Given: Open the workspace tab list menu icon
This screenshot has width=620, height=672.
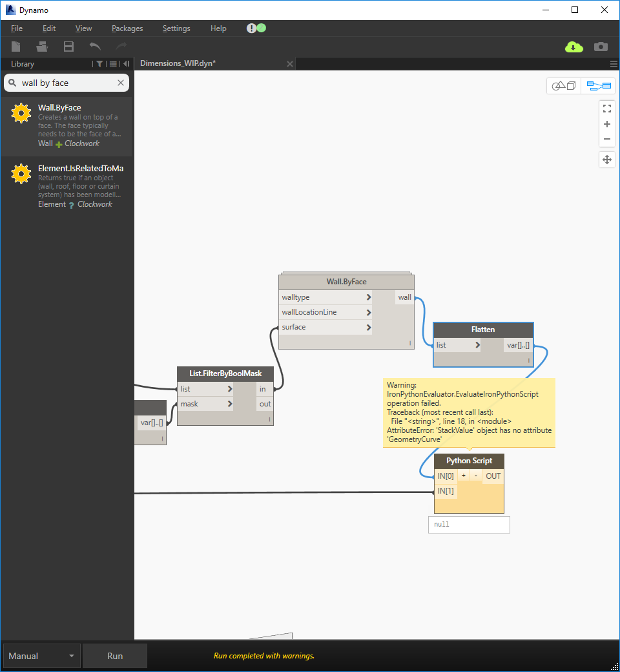Looking at the screenshot, I should (614, 64).
